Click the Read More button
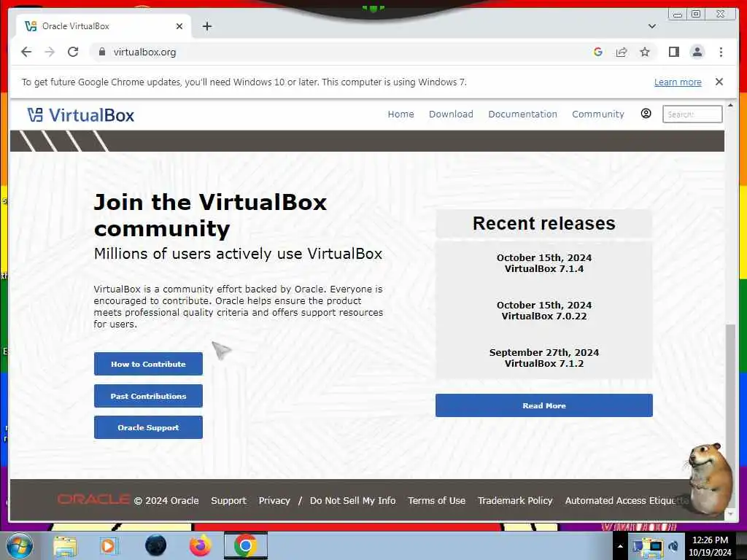Screen dimensions: 747x560 [544, 405]
